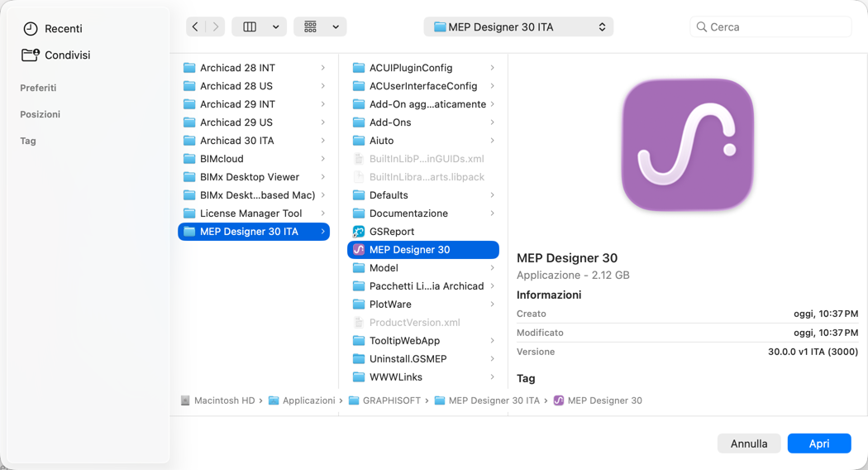Click into the Cerca search field
This screenshot has height=470, width=868.
[770, 26]
